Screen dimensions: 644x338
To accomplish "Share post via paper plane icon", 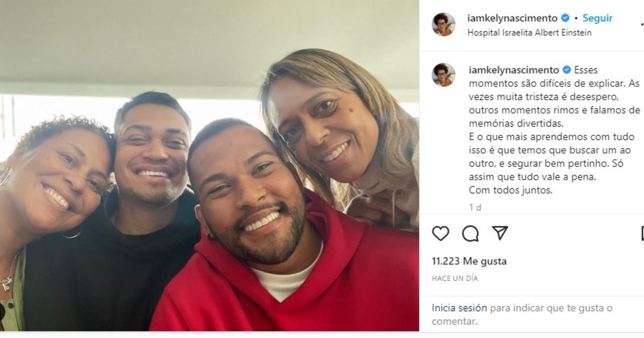I will [500, 233].
